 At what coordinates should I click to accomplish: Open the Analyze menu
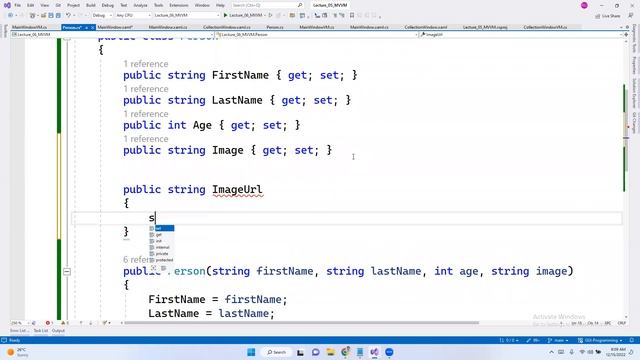(140, 5)
